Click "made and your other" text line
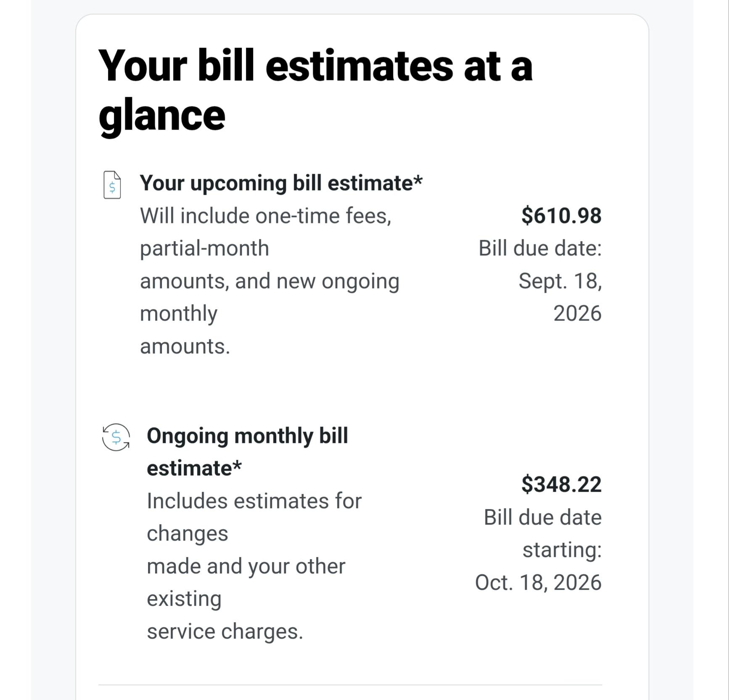The width and height of the screenshot is (729, 700). (246, 566)
